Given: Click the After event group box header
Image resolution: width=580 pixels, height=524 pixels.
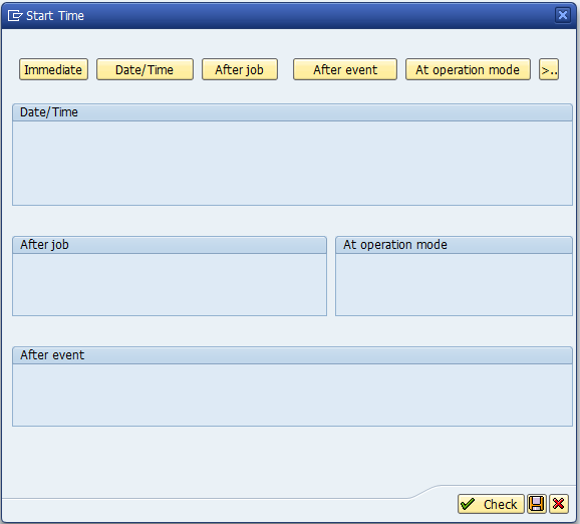Looking at the screenshot, I should point(292,355).
